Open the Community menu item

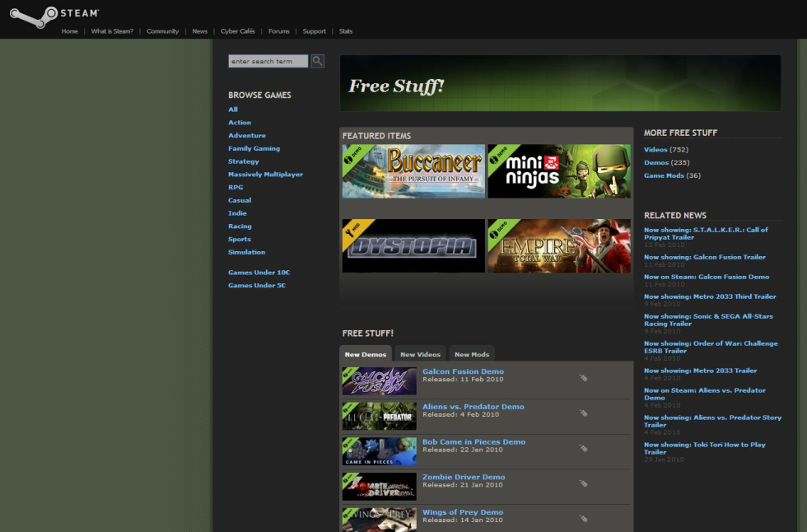pyautogui.click(x=162, y=31)
